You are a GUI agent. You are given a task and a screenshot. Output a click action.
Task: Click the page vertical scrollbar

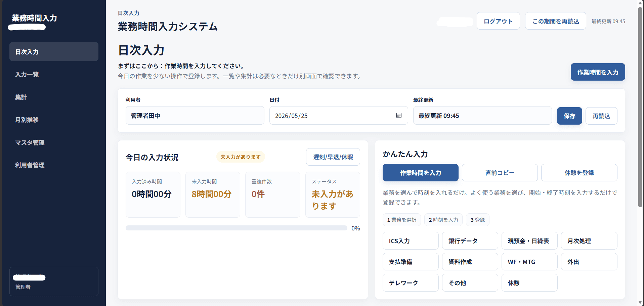pyautogui.click(x=640, y=107)
